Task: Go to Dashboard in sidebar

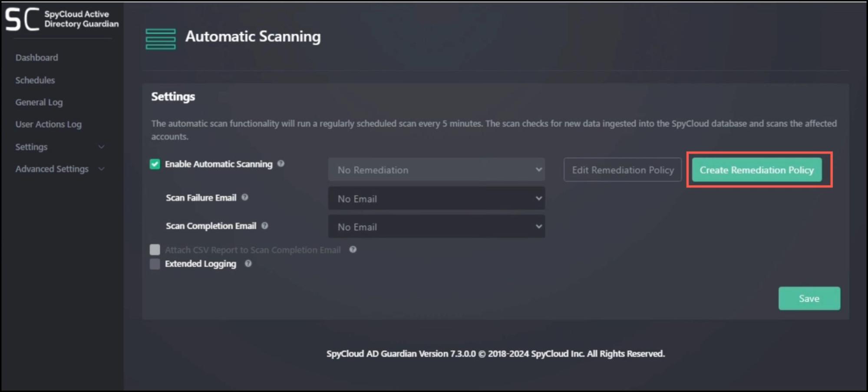Action: (36, 57)
